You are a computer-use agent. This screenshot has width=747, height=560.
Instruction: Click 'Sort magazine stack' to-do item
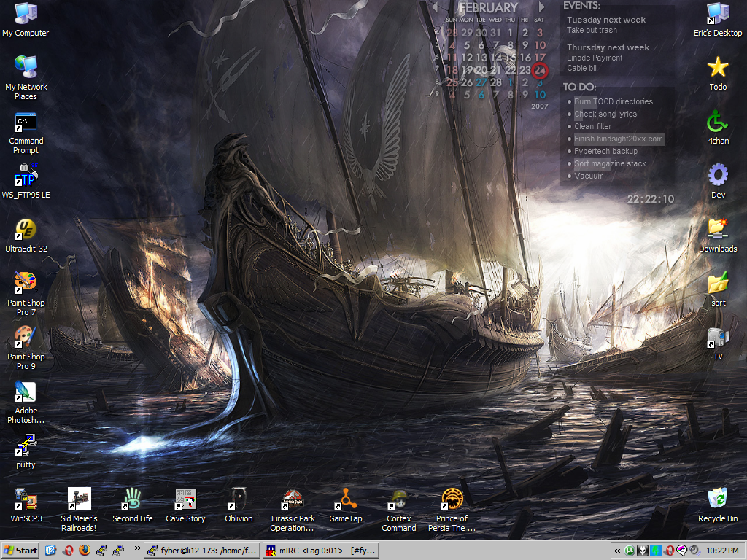click(x=610, y=163)
